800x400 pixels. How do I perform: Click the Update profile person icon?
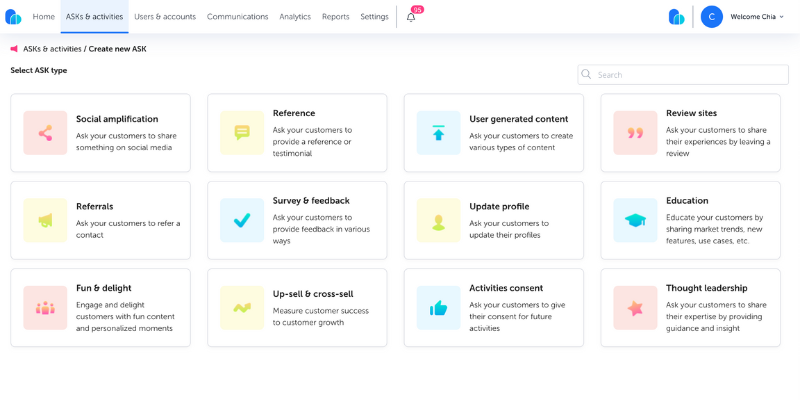point(438,220)
